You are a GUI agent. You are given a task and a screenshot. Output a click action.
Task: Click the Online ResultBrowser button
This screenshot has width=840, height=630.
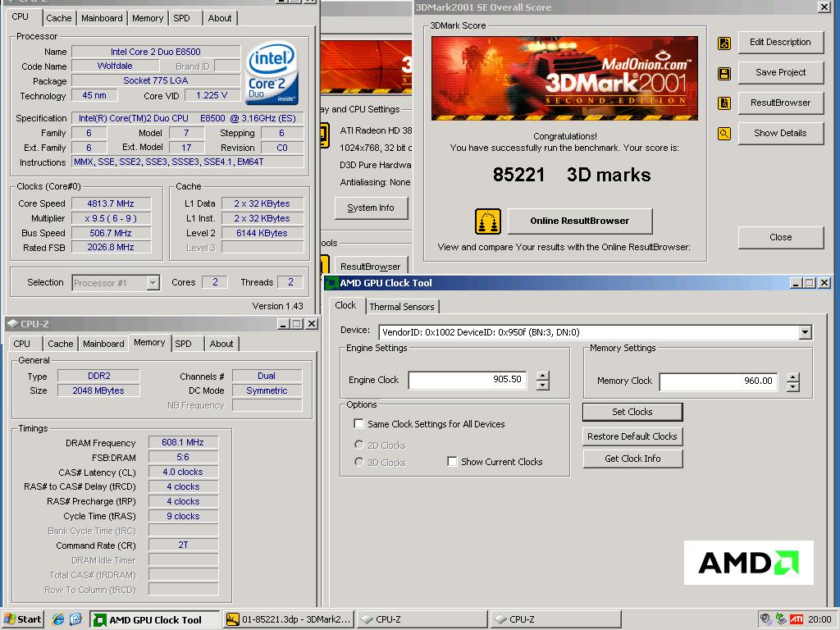(580, 221)
